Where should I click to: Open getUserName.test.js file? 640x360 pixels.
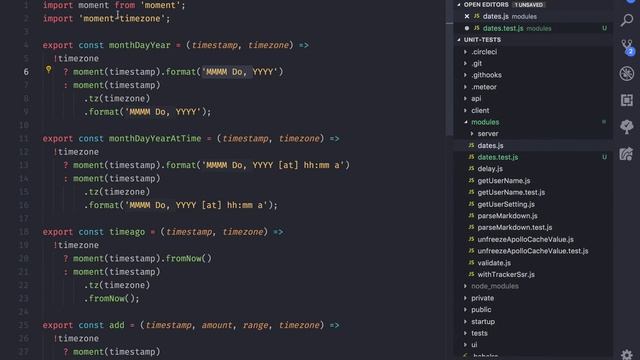point(511,192)
